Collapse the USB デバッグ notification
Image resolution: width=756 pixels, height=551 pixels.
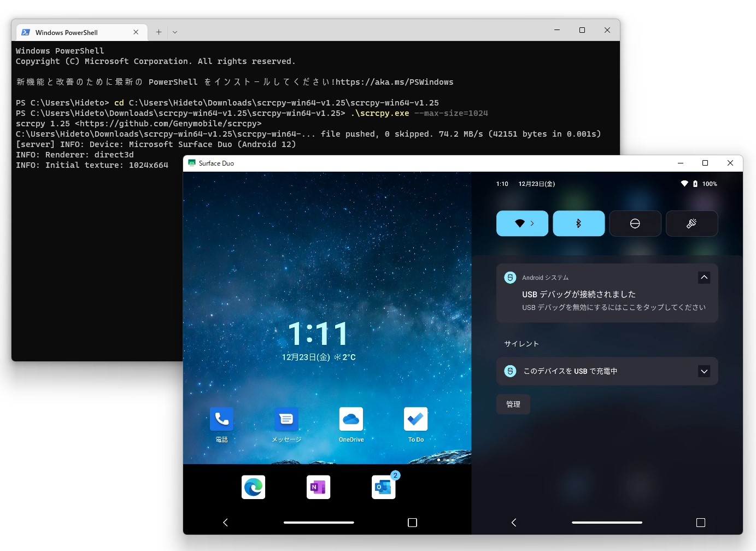[704, 277]
